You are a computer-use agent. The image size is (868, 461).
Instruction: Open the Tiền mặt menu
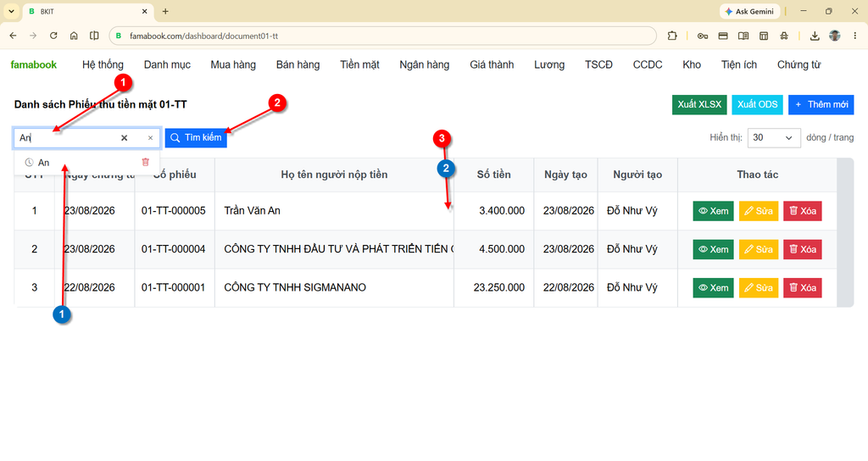click(x=359, y=64)
